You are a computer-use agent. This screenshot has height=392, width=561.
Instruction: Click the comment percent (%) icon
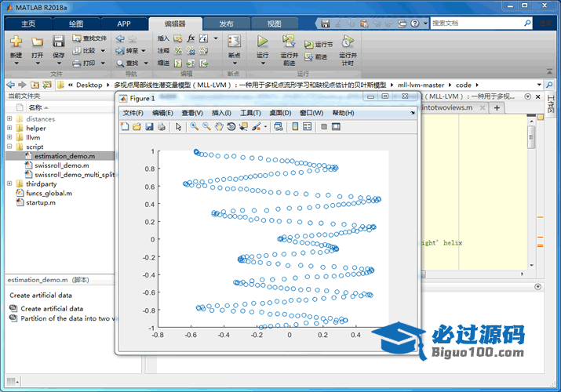(178, 51)
